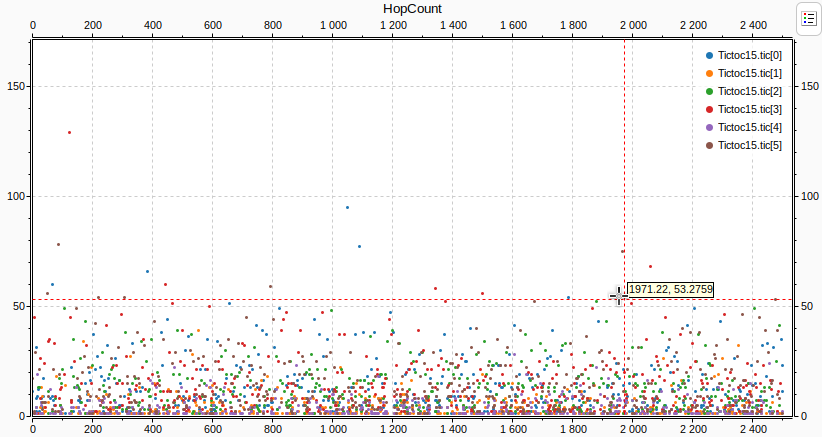Image resolution: width=822 pixels, height=437 pixels.
Task: Click the orange tic[1] legend marker
Action: click(x=709, y=73)
